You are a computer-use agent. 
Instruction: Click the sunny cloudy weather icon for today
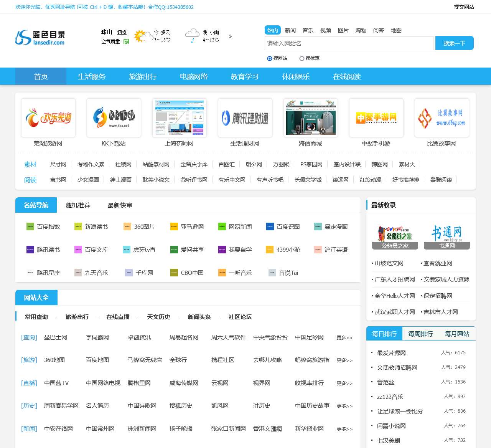143,36
